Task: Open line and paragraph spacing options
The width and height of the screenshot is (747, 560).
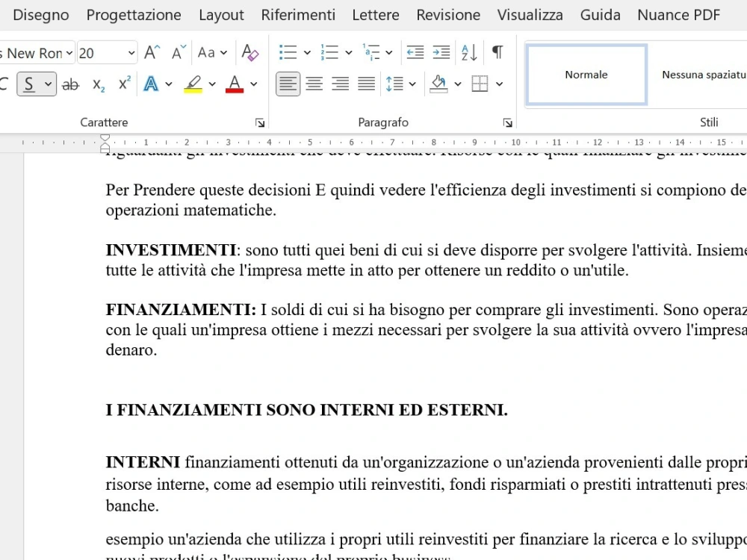Action: coord(394,84)
